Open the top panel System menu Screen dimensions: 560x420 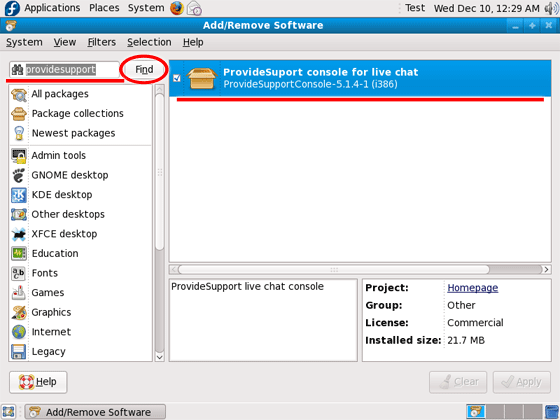(x=146, y=8)
